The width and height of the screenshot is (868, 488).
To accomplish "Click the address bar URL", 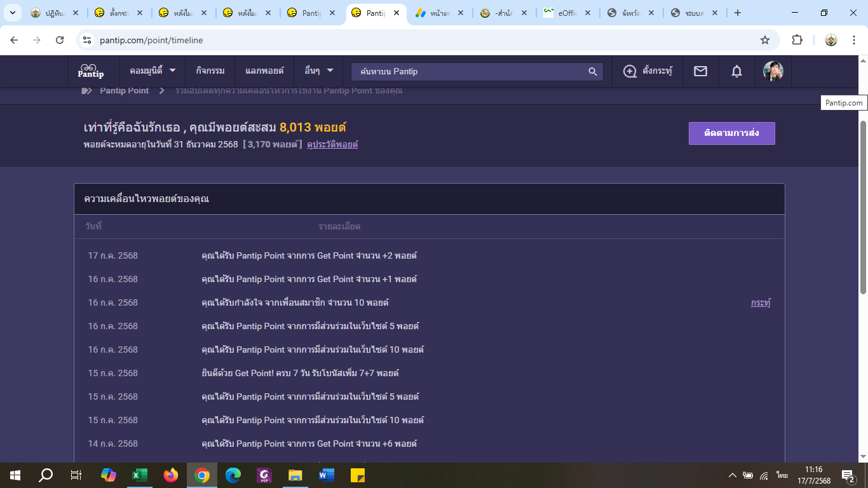I will pos(151,40).
